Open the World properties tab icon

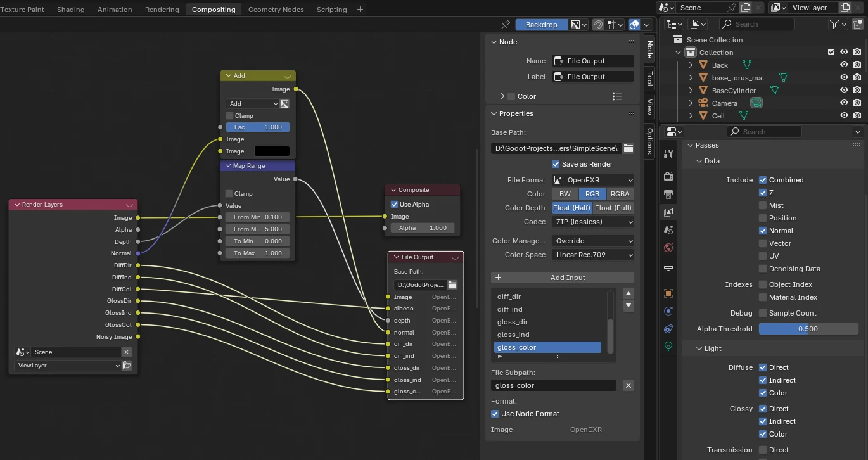(668, 248)
